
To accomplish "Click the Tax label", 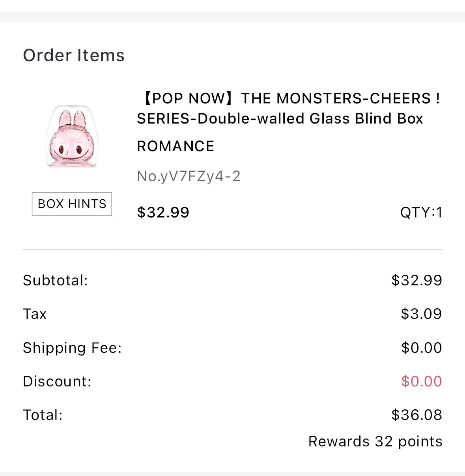I will coord(35,314).
